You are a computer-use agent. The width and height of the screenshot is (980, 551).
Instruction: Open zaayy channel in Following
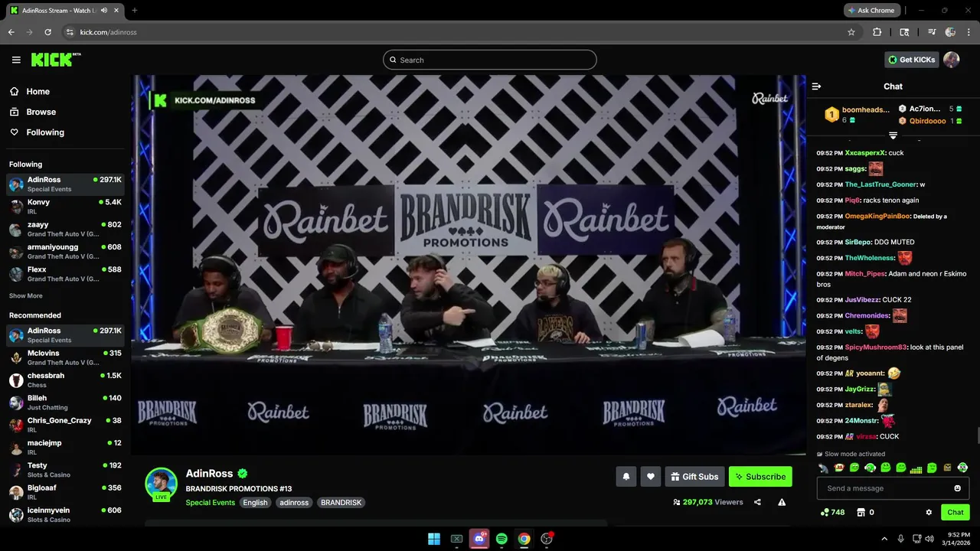pyautogui.click(x=65, y=229)
